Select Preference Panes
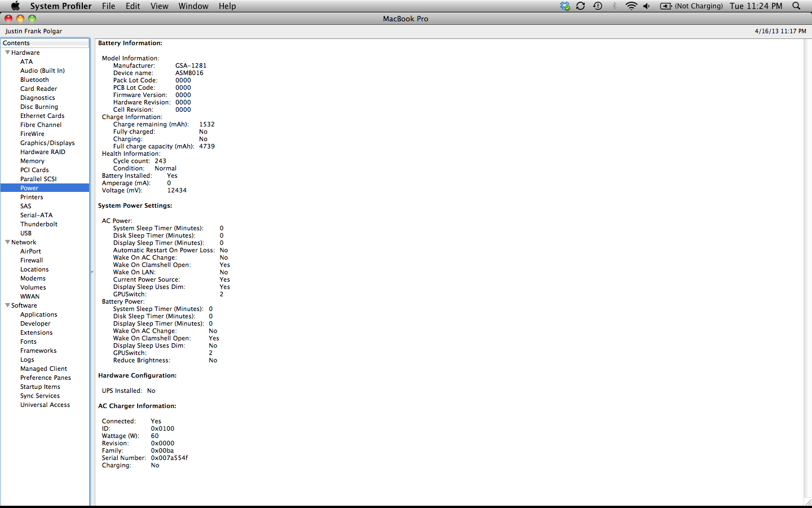This screenshot has height=508, width=812. (46, 378)
